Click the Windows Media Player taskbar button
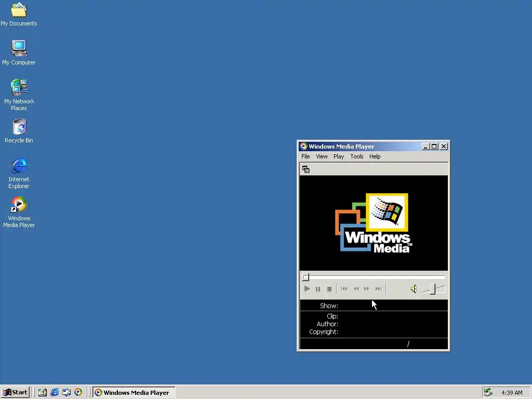 134,392
